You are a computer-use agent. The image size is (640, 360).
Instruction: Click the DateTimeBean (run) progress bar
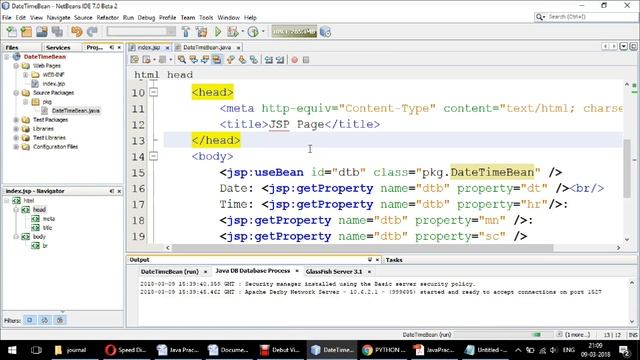504,335
